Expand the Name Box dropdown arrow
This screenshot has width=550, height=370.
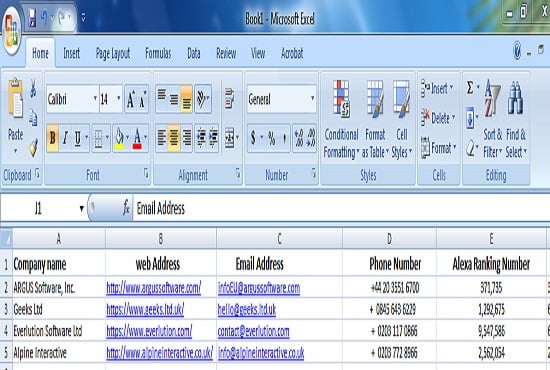pos(82,209)
